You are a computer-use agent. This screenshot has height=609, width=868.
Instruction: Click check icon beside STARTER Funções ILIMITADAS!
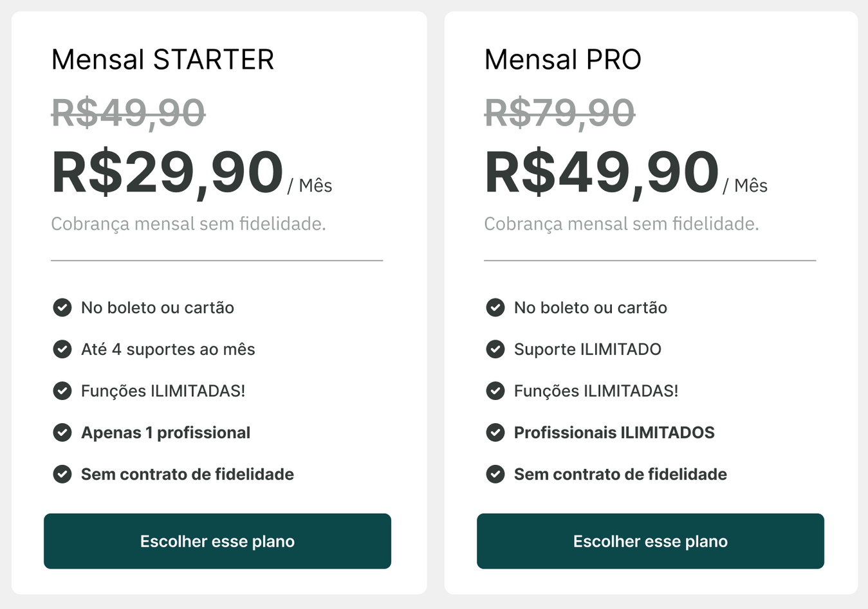[62, 391]
